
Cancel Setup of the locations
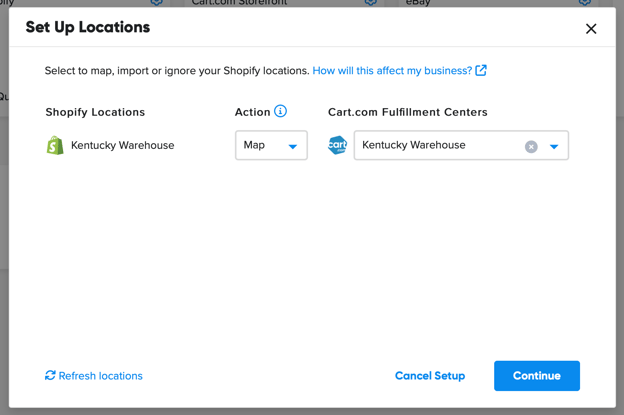430,376
